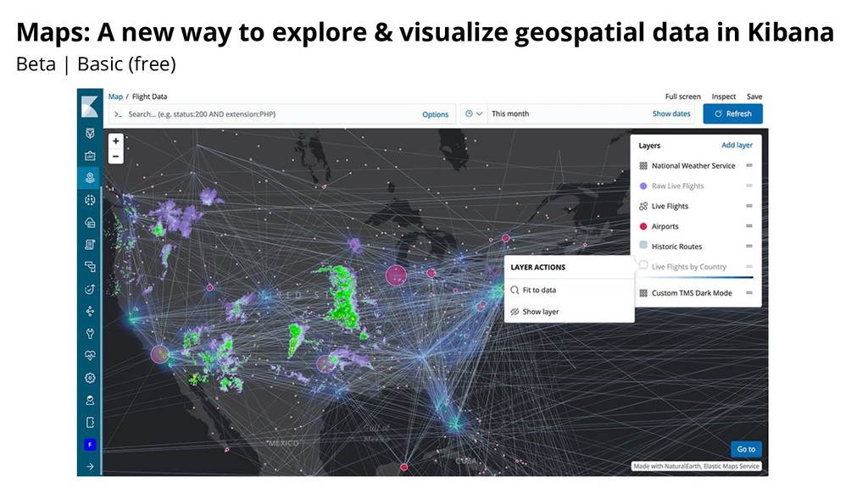868x488 pixels.
Task: Click the Map breadcrumb link
Action: (x=115, y=97)
